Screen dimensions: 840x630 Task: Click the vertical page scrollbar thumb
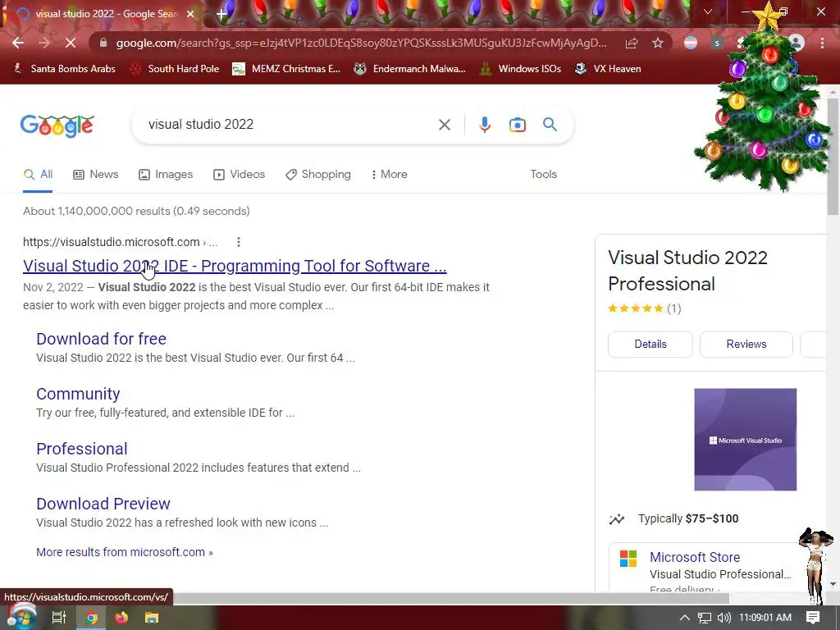833,155
